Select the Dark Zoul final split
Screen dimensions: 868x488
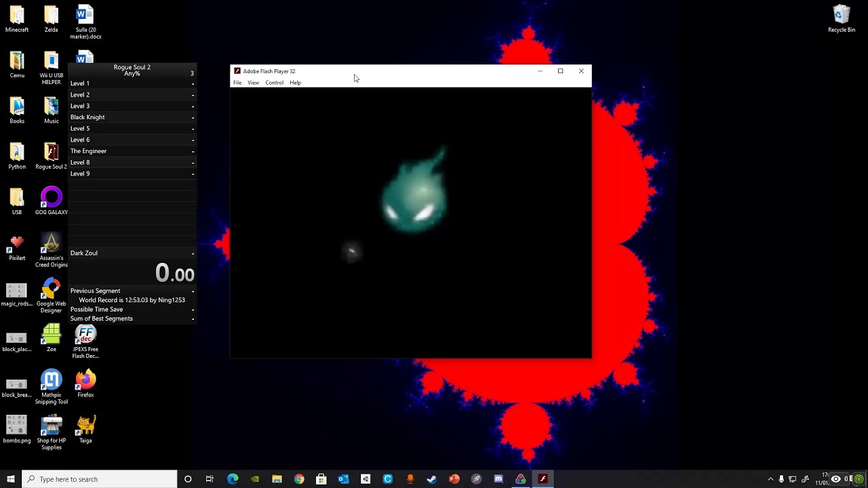coord(132,253)
